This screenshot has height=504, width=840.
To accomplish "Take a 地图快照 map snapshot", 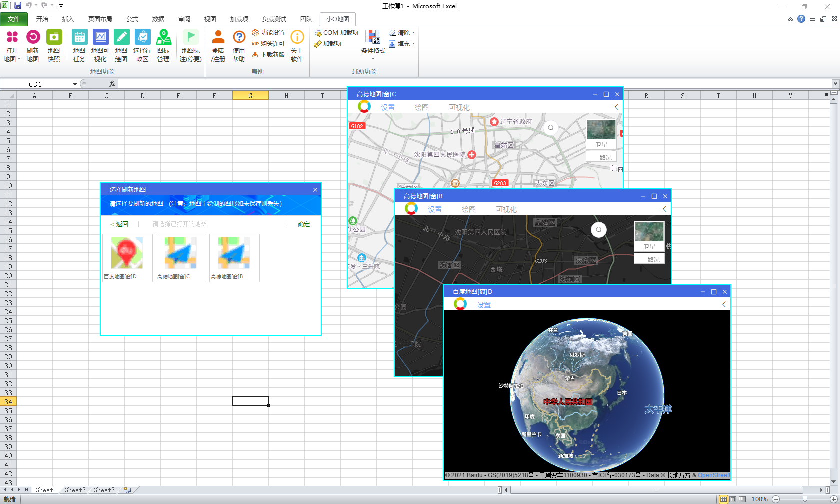I will [54, 46].
